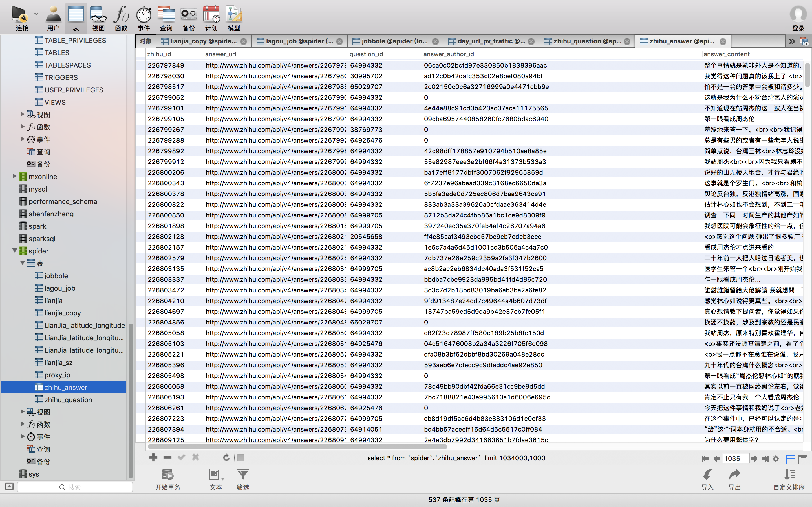Viewport: 812px width, 507px height.
Task: Toggle the sidebar panel button near search
Action: 9,486
